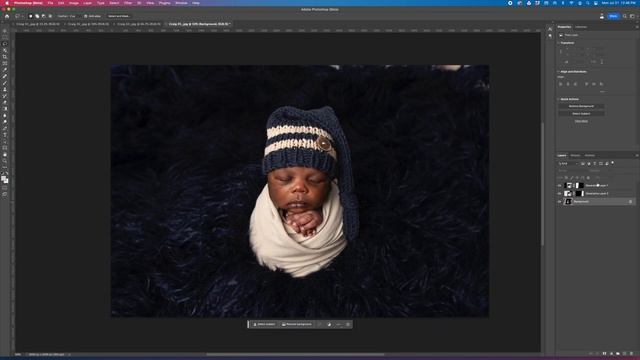Collapse the Transform section

click(x=559, y=43)
